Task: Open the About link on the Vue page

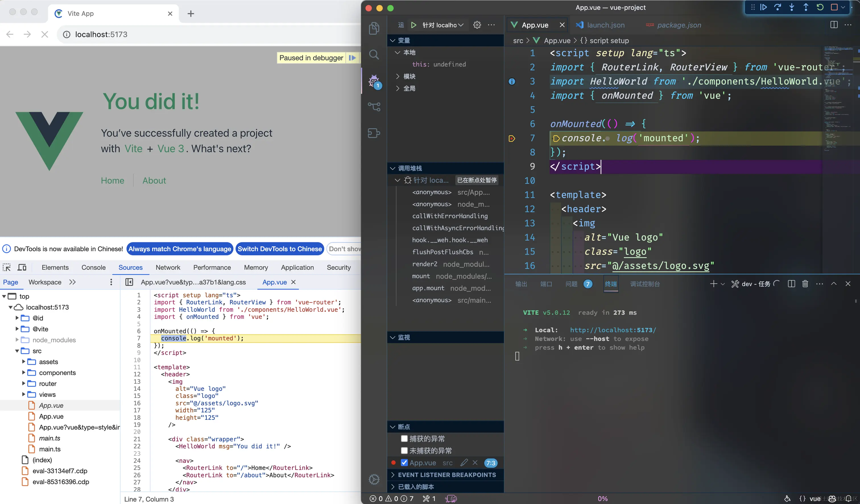Action: pos(154,181)
